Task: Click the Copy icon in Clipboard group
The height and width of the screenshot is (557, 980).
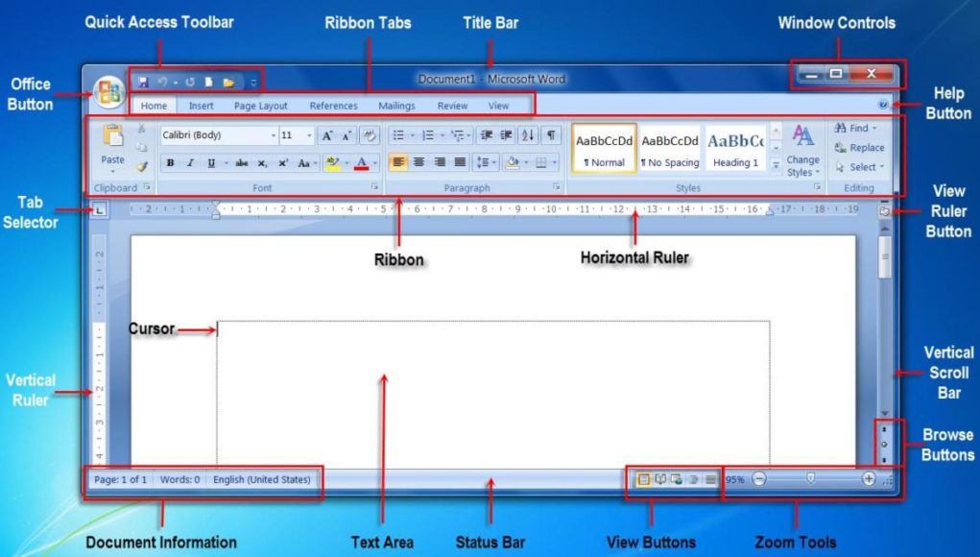Action: tap(142, 147)
